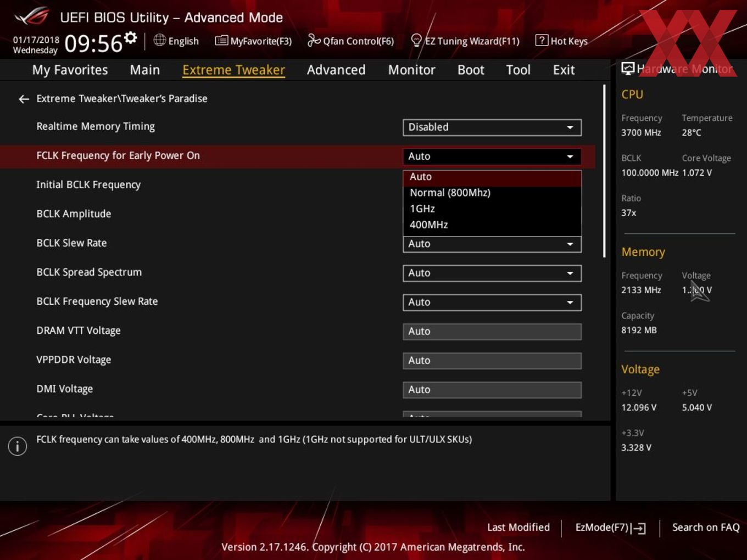Click memory capacity value 8192 MB
Viewport: 747px width, 560px height.
[x=639, y=330]
